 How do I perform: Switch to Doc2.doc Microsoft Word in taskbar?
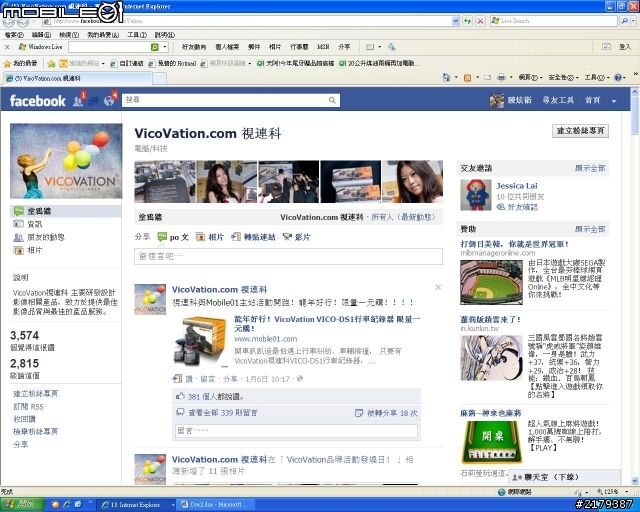(x=214, y=505)
